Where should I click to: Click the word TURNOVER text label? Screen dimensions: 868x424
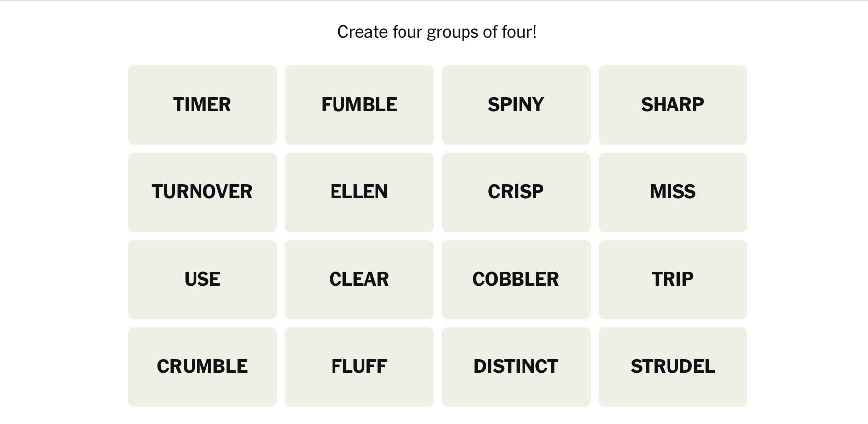click(x=202, y=192)
